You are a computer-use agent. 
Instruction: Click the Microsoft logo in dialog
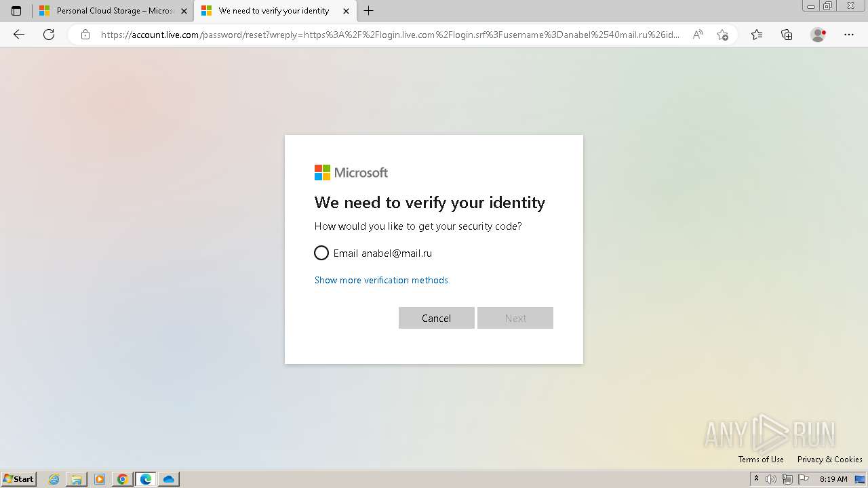[x=351, y=172]
